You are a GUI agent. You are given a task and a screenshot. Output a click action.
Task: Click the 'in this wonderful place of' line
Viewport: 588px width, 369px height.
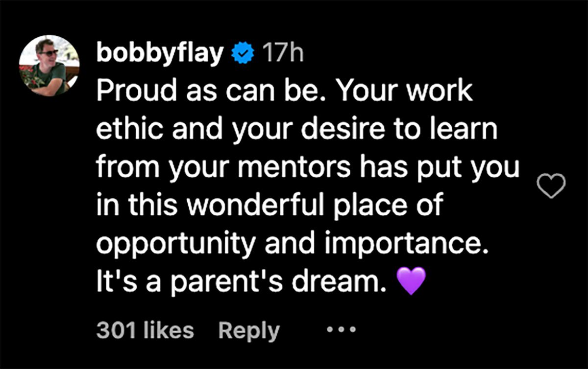(x=269, y=206)
